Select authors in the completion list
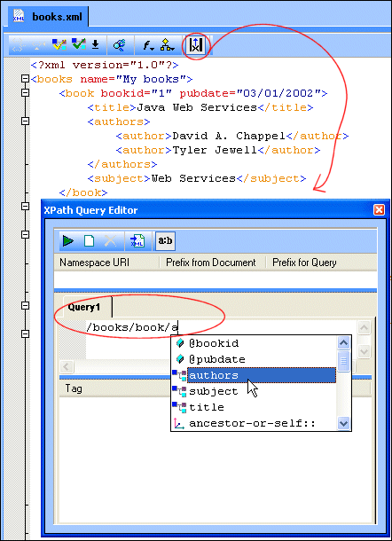 (x=255, y=375)
